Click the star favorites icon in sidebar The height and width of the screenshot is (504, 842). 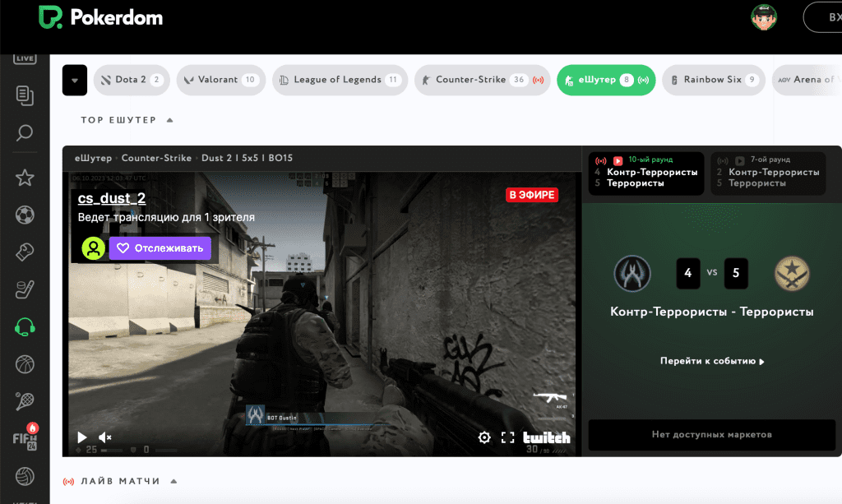coord(25,177)
